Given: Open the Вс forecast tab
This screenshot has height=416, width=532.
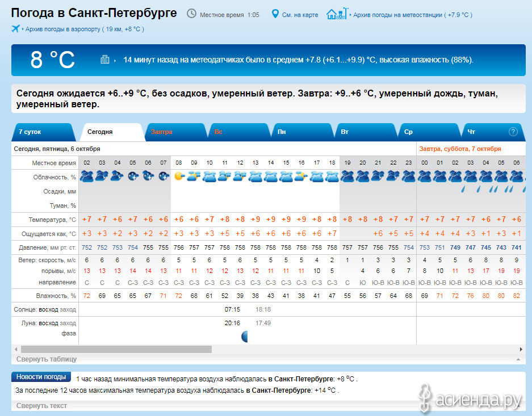Looking at the screenshot, I should (x=239, y=132).
